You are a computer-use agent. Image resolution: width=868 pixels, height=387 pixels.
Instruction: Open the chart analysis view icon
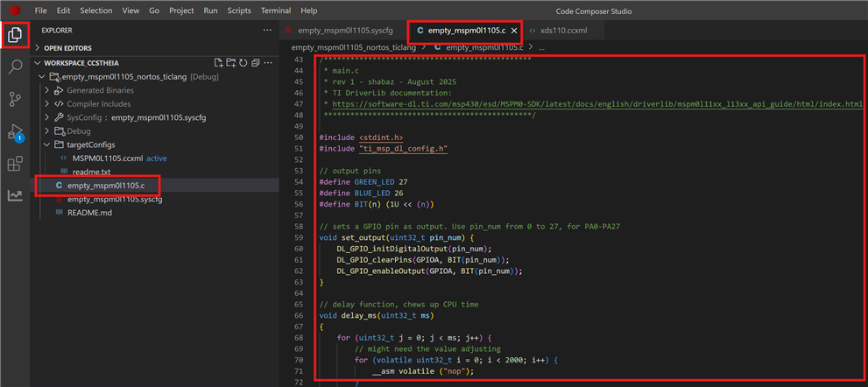(x=15, y=195)
